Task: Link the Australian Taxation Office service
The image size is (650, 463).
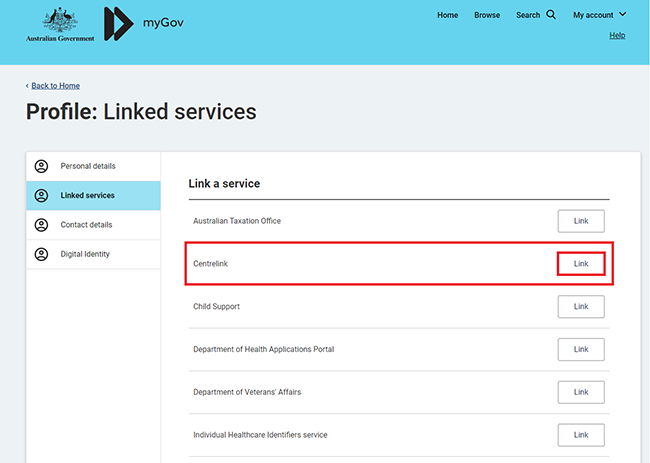Action: 580,221
